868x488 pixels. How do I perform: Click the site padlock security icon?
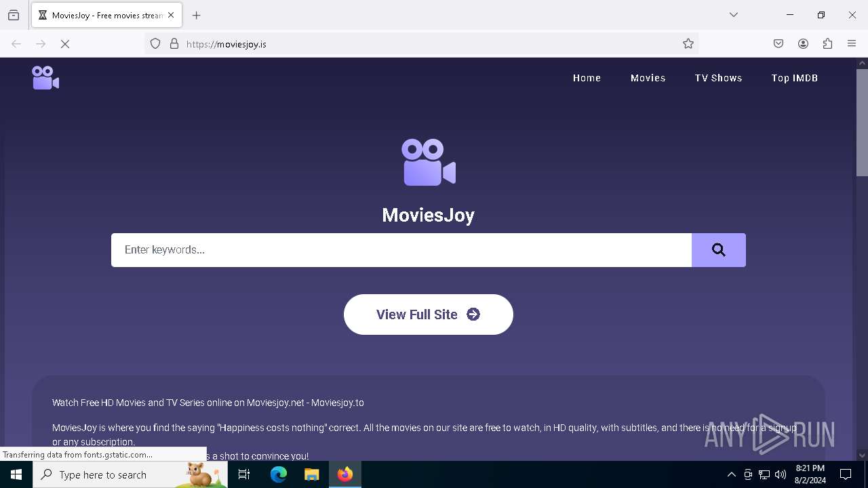coord(174,44)
